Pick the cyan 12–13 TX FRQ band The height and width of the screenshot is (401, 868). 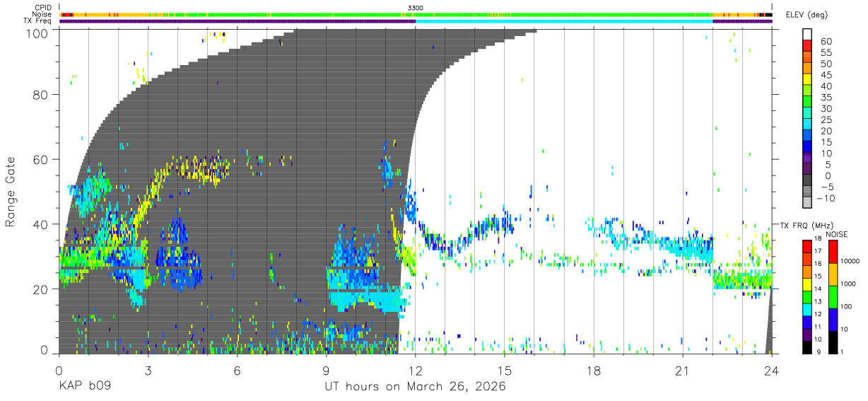point(807,310)
